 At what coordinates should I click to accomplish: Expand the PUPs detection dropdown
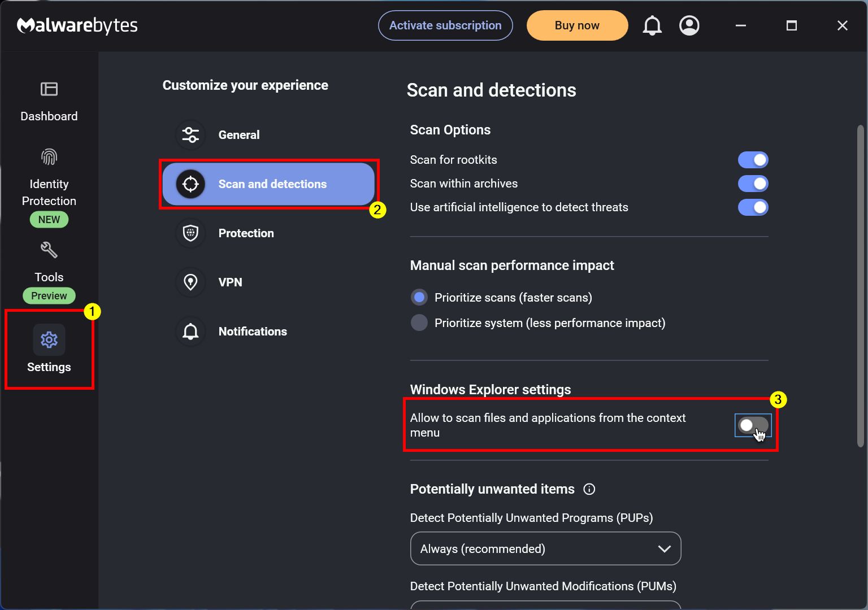(545, 548)
